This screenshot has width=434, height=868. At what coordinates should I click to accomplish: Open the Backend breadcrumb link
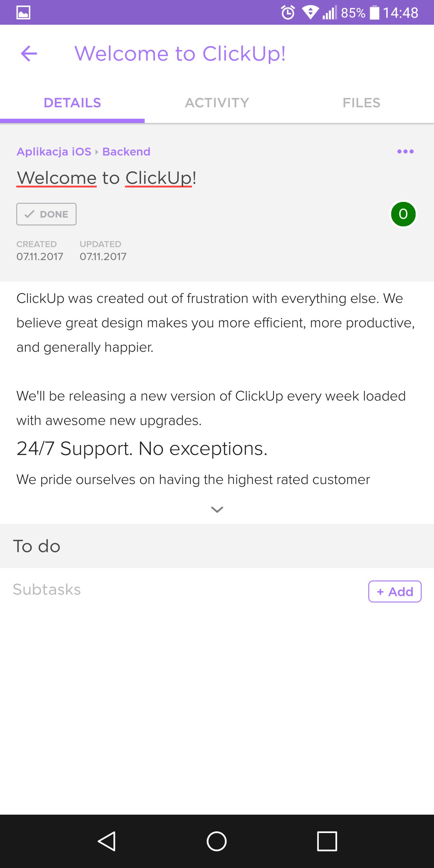coord(126,152)
